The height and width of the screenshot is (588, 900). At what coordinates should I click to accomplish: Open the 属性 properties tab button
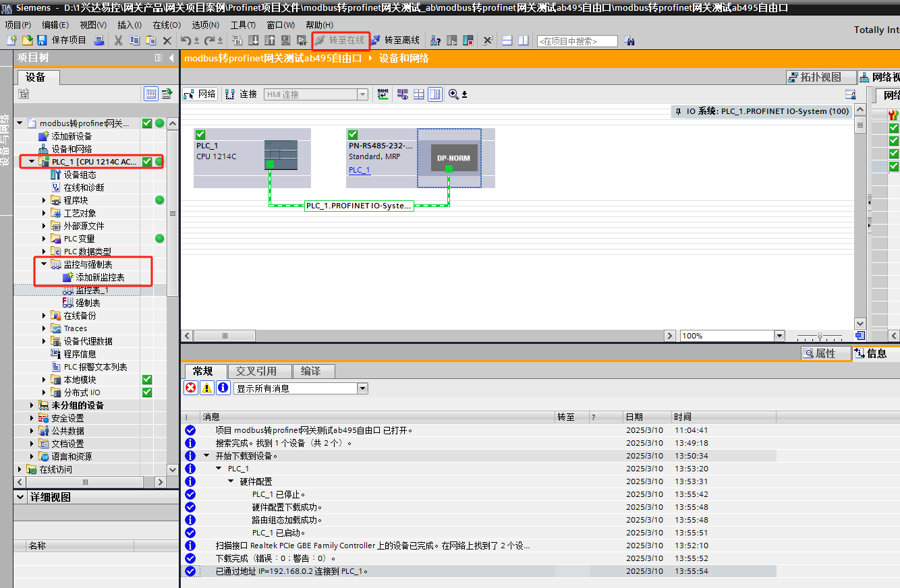click(826, 353)
